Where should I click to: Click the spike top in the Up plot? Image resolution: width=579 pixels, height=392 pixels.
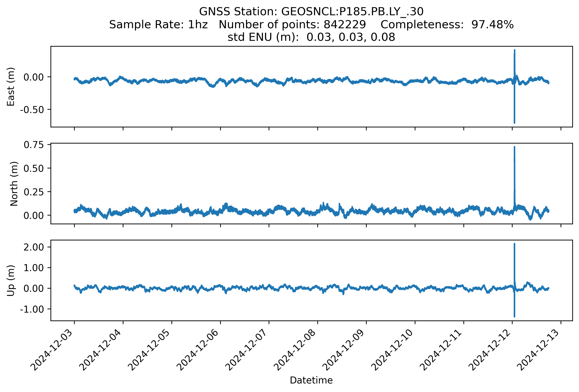(514, 244)
